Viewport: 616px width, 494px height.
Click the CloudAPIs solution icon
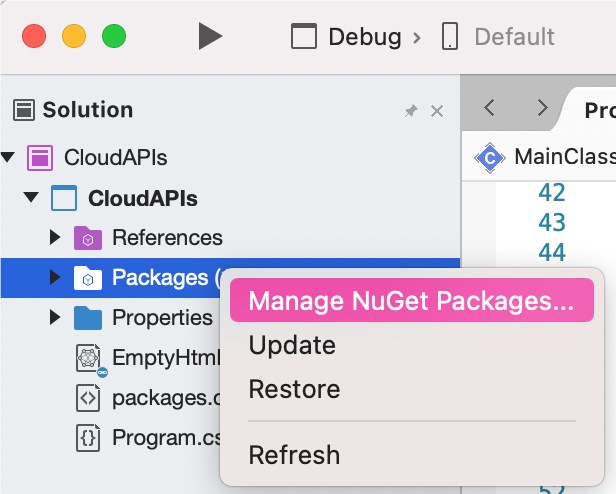click(40, 157)
